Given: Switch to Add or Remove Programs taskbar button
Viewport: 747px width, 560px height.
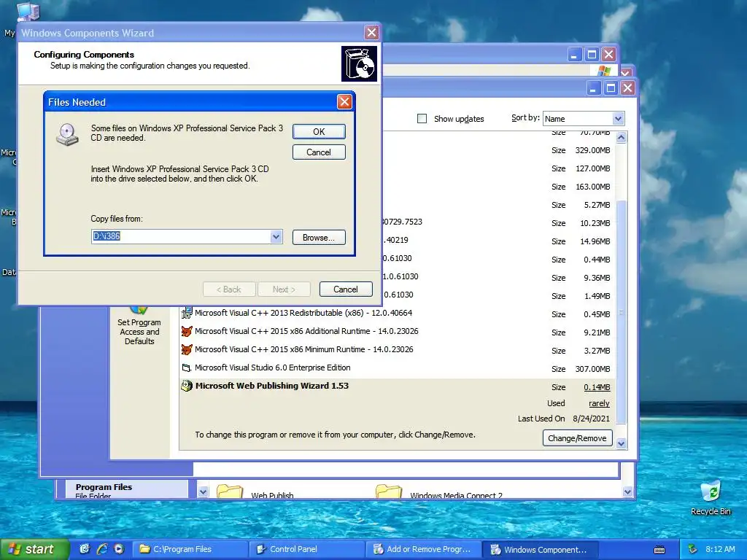Looking at the screenshot, I should point(424,550).
